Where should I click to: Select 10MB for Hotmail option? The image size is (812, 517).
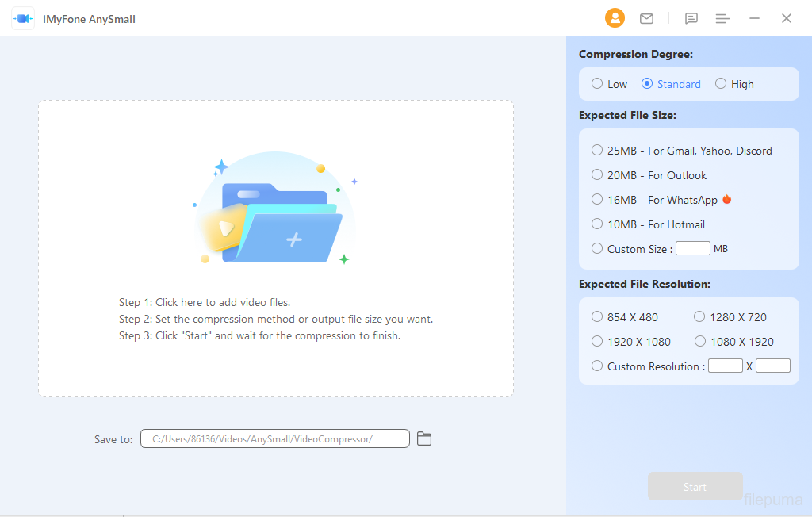point(597,224)
